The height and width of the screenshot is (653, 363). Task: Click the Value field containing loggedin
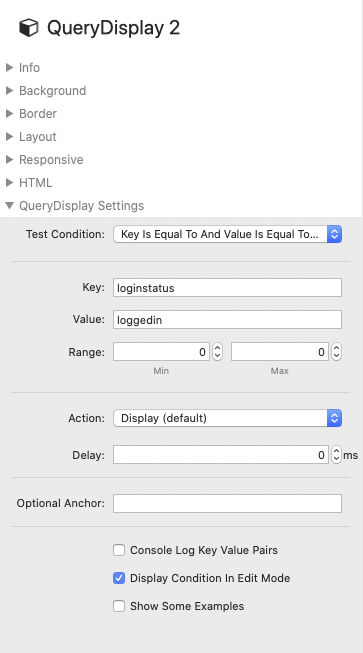[227, 320]
